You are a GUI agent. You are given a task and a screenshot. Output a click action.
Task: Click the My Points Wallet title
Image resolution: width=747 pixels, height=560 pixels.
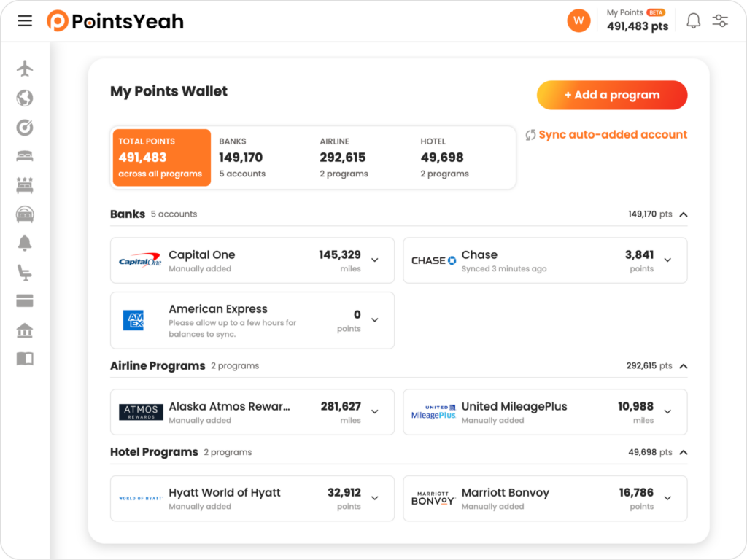pyautogui.click(x=169, y=91)
